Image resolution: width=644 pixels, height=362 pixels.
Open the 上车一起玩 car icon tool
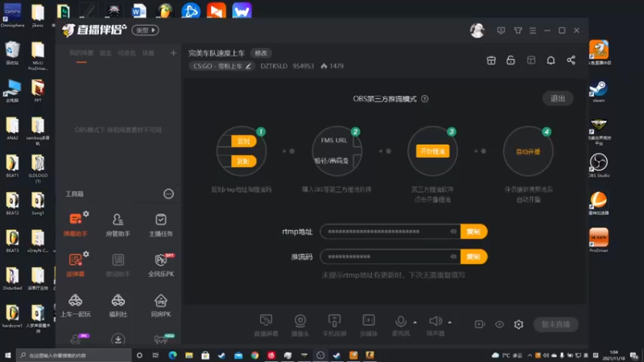75,306
